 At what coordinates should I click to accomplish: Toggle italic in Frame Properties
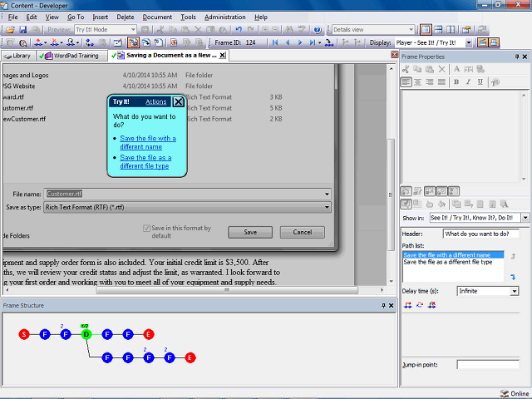pyautogui.click(x=468, y=81)
